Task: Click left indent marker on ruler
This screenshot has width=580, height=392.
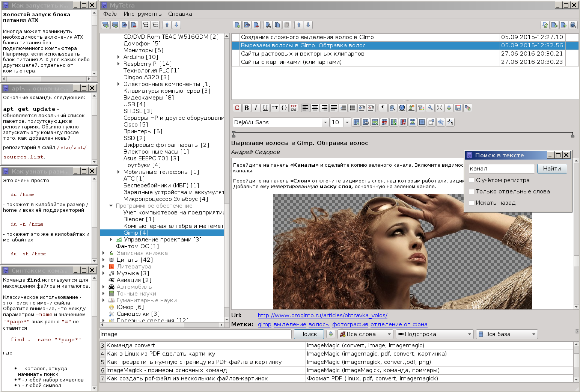Action: coord(234,134)
